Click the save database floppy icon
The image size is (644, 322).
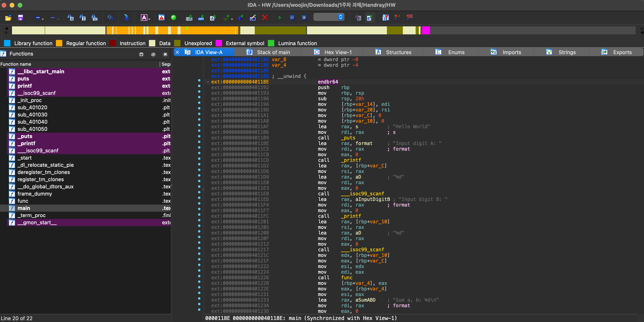click(x=21, y=18)
